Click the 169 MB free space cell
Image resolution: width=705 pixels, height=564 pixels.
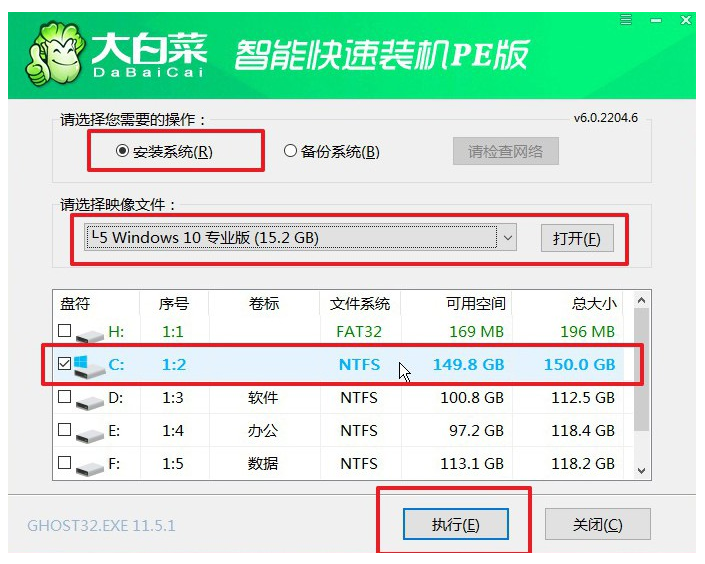coord(477,332)
